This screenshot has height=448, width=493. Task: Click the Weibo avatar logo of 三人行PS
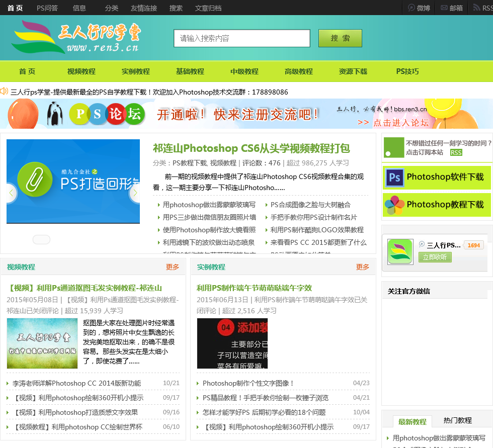400,251
